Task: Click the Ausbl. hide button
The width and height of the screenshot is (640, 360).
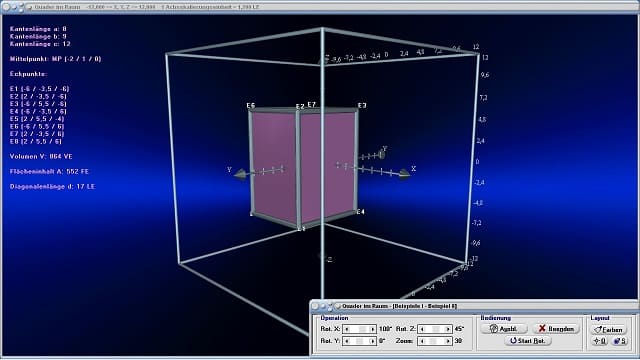Action: tap(504, 329)
